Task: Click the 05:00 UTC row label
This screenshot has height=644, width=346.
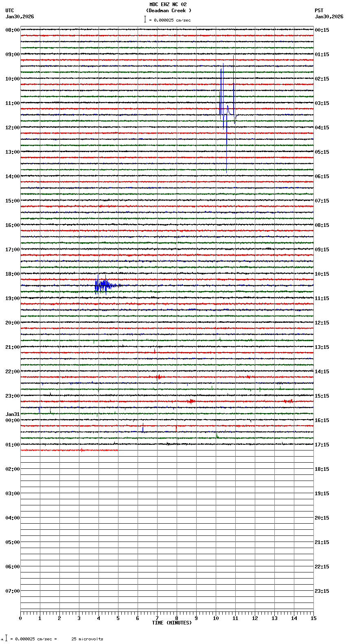Action: [13, 542]
